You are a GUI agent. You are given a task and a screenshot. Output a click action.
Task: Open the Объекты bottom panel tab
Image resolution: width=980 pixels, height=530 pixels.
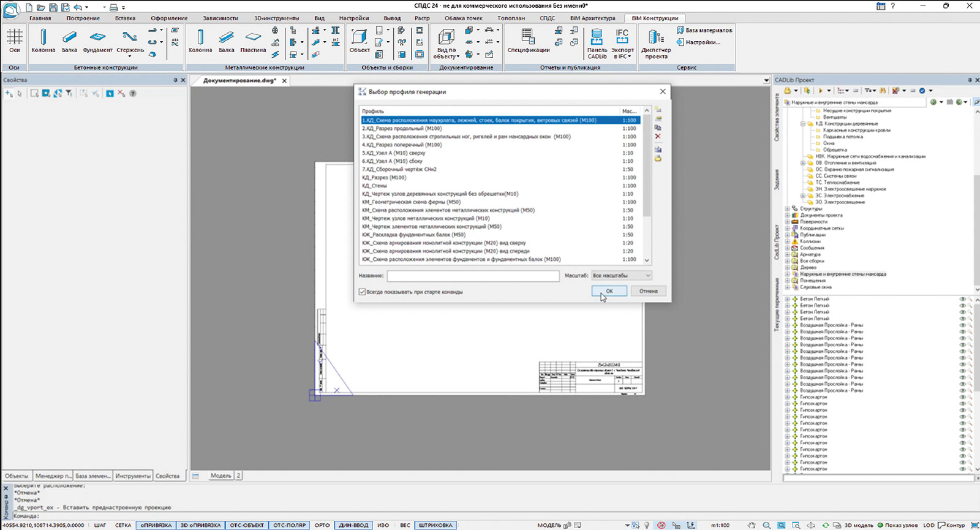(17, 476)
